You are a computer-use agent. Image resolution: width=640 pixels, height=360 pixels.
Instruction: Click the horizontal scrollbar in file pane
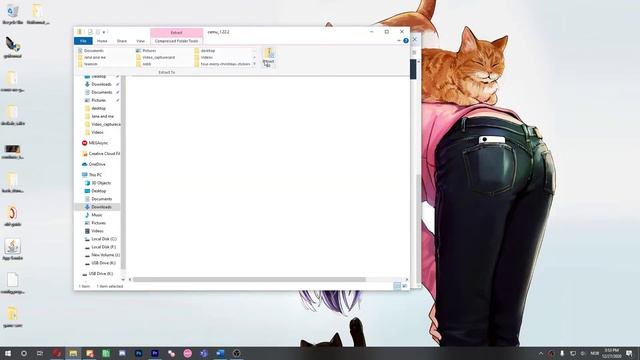point(249,280)
